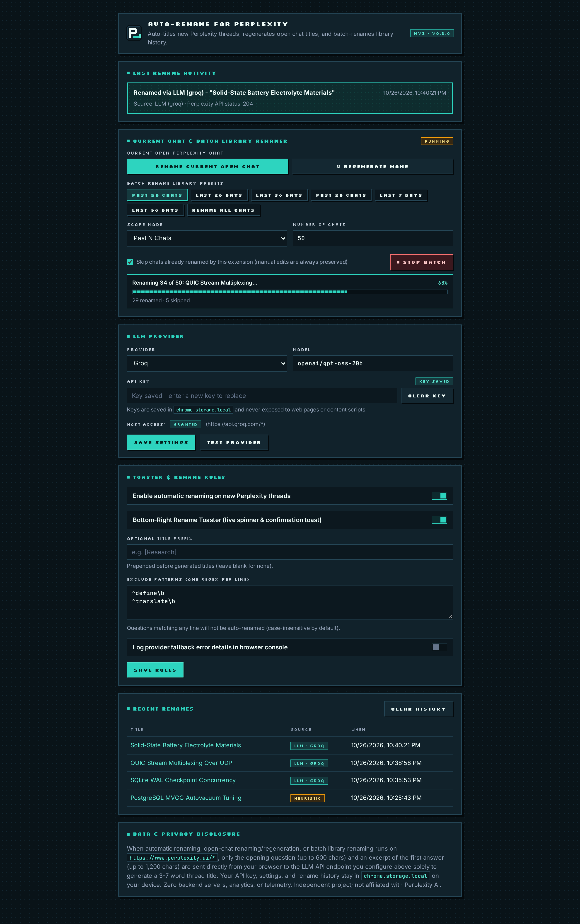Image resolution: width=580 pixels, height=924 pixels.
Task: Select the Past 50 Chats preset
Action: [157, 195]
